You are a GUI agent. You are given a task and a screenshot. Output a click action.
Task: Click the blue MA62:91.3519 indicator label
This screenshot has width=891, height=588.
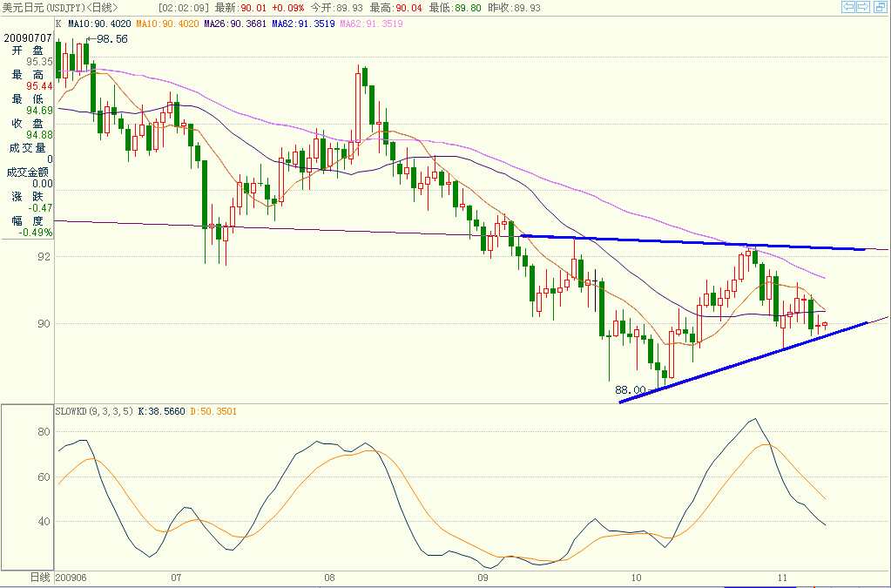(x=303, y=24)
